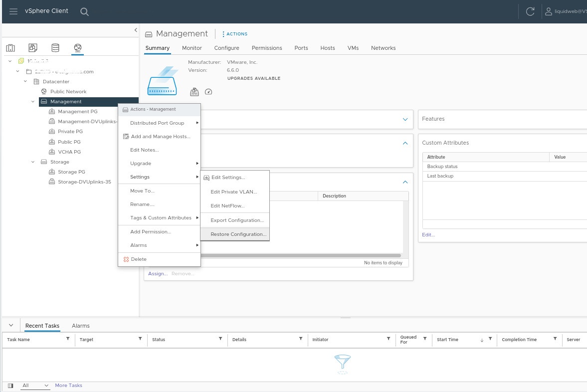The width and height of the screenshot is (587, 392).
Task: Collapse the left navigation panel
Action: pos(136,30)
